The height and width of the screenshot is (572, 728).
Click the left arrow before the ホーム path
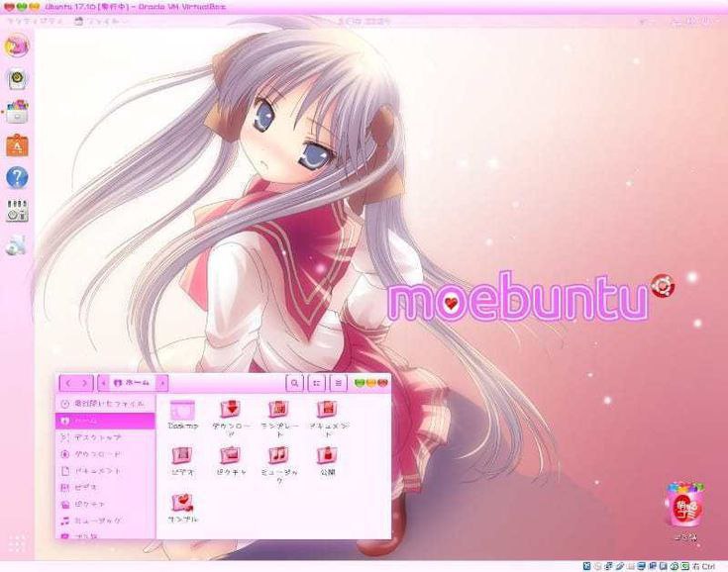point(103,383)
